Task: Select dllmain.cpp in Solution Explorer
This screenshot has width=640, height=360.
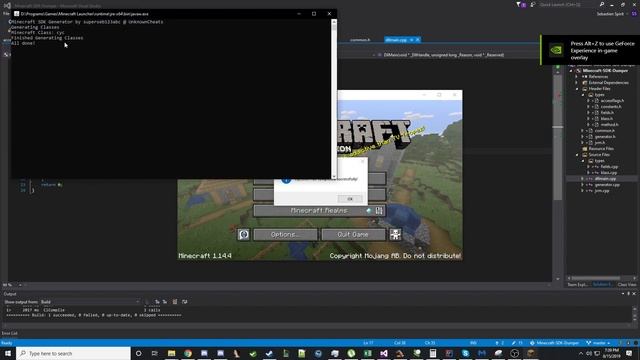Action: (x=605, y=179)
